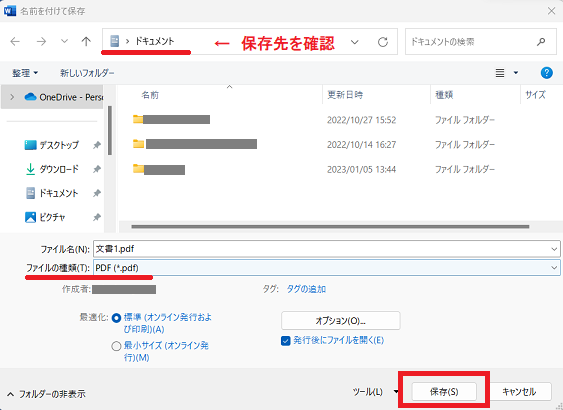Open the ツール(L) menu
The width and height of the screenshot is (563, 410).
375,391
